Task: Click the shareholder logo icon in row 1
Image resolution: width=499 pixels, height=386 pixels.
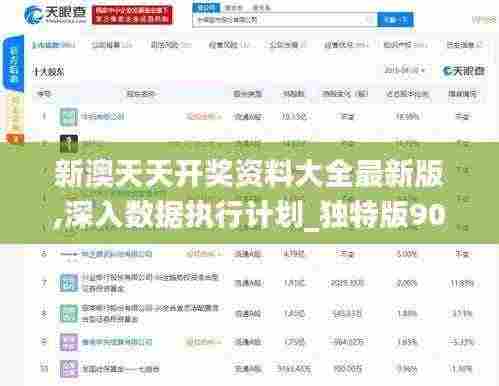Action: (69, 117)
